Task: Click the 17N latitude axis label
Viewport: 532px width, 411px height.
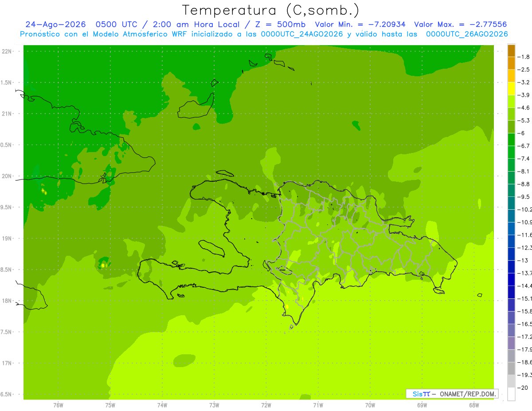Action: [x=7, y=363]
